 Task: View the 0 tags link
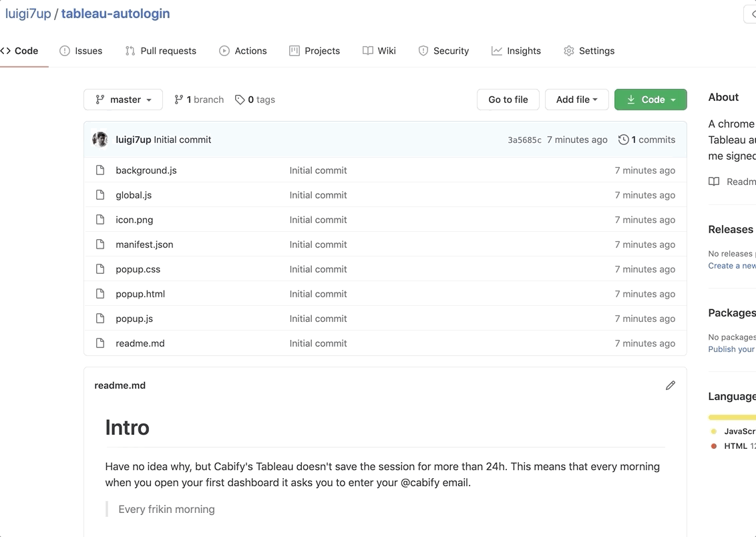(x=254, y=100)
